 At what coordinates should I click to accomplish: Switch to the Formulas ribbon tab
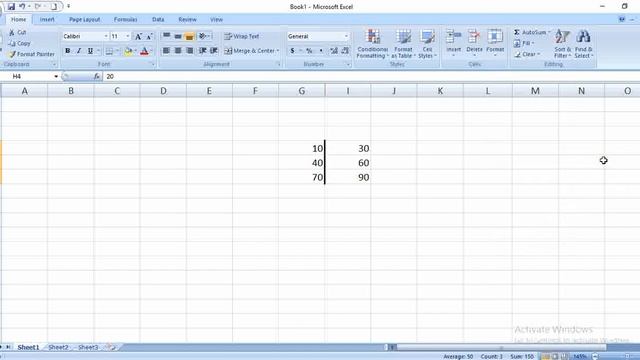[x=125, y=19]
